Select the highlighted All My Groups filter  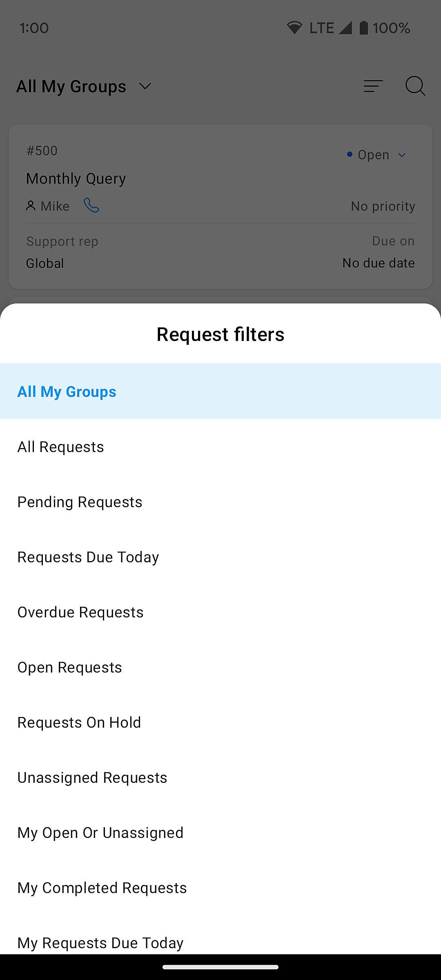pos(67,392)
